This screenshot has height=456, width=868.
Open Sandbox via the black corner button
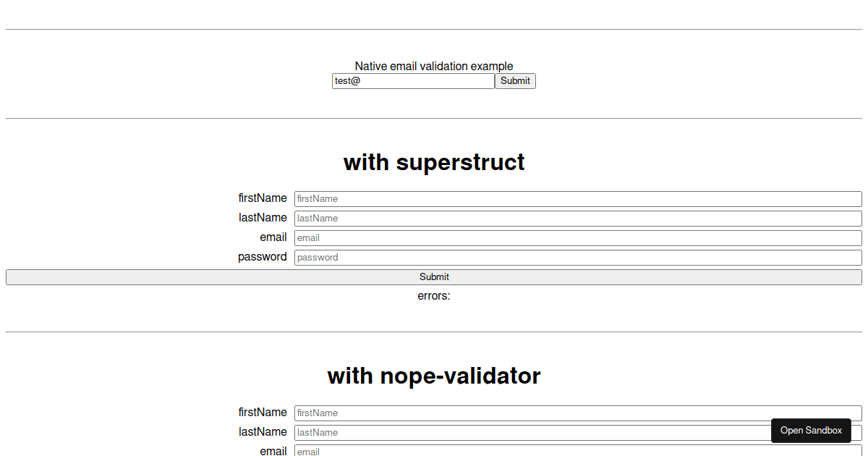point(811,430)
